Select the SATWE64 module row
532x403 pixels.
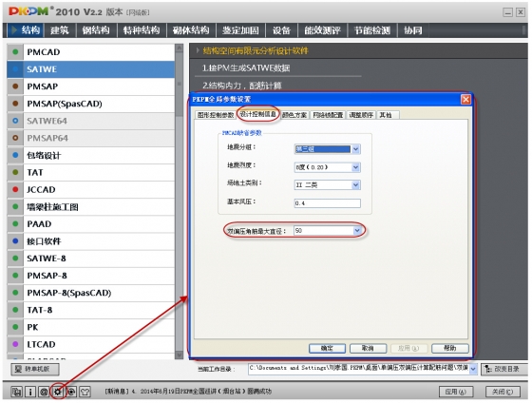click(91, 121)
